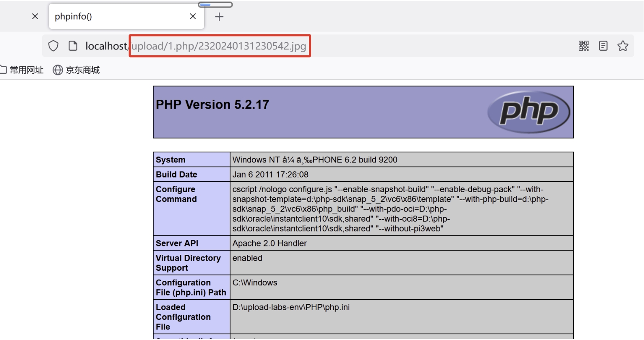Select the Windows NT system value
Image resolution: width=644 pixels, height=340 pixels.
pyautogui.click(x=315, y=160)
